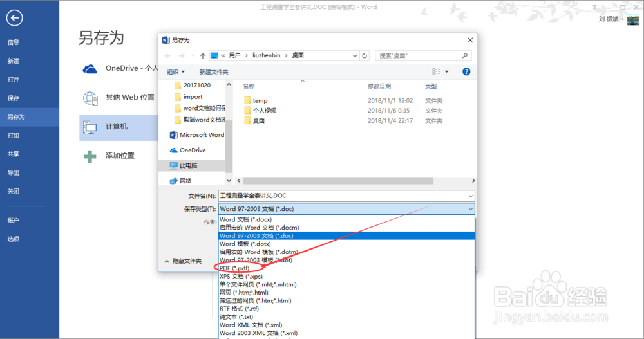644x339 pixels.
Task: Click the 添加位置 plus icon
Action: (x=90, y=156)
